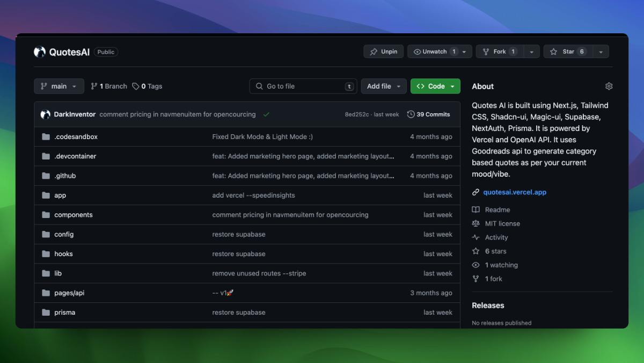The image size is (644, 363).
Task: Unpin the repository
Action: click(x=384, y=52)
